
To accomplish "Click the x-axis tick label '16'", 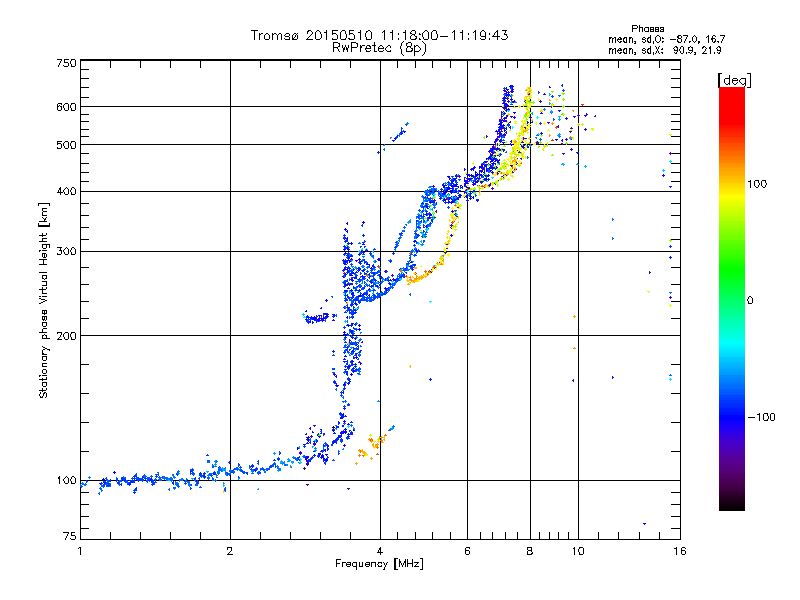I will 680,551.
